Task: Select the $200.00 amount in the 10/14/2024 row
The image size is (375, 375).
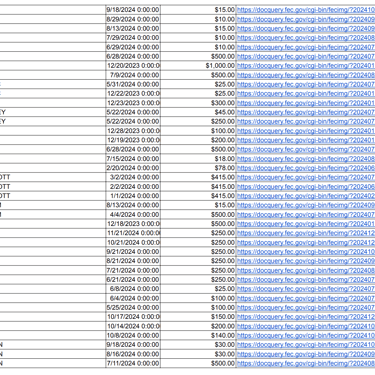Action: tap(198, 326)
